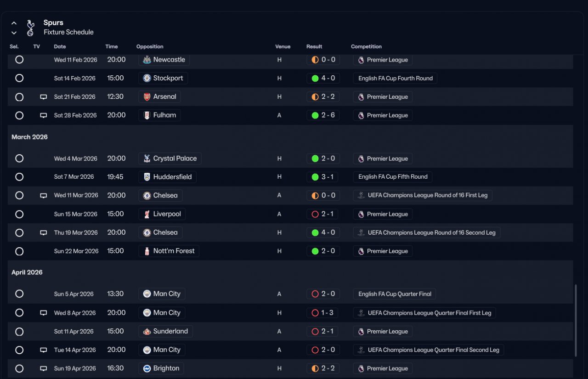Viewport: 588px width, 379px height.
Task: Select the radio button for Chelsea on 11 Mar
Action: [x=19, y=195]
